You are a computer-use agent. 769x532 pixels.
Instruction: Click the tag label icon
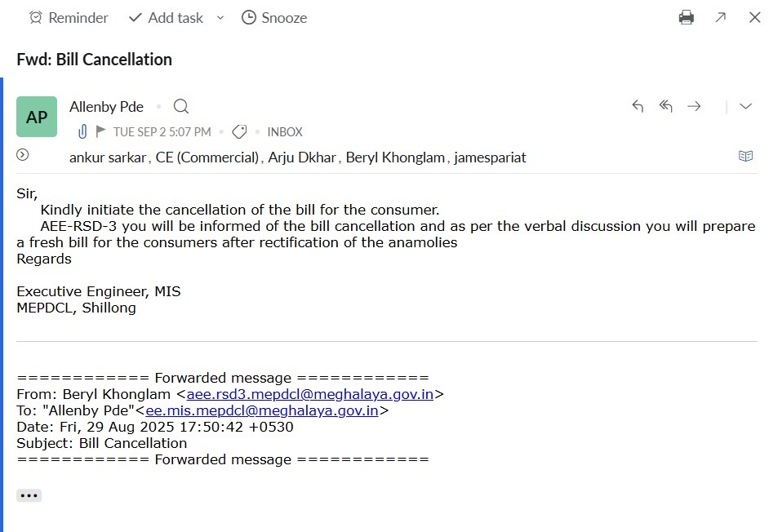(239, 131)
